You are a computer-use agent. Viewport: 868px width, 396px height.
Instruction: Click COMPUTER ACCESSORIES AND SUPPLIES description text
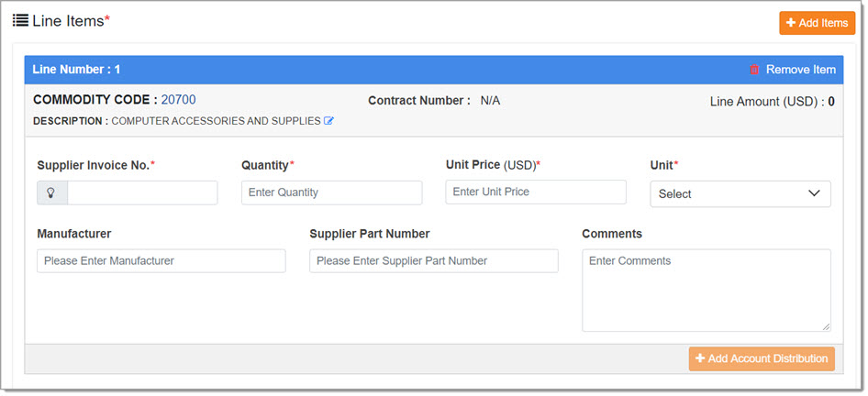(x=216, y=121)
